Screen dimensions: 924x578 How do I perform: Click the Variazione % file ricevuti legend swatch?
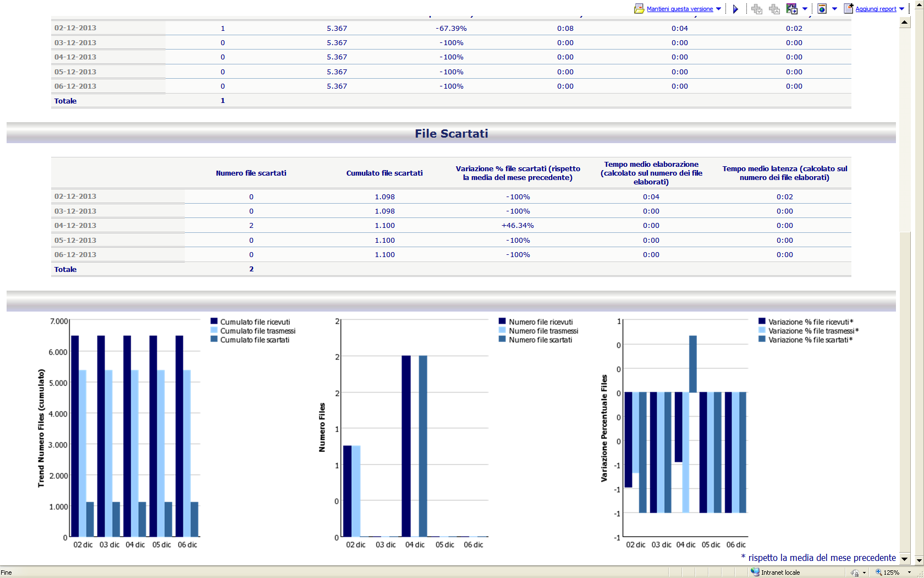tap(762, 321)
